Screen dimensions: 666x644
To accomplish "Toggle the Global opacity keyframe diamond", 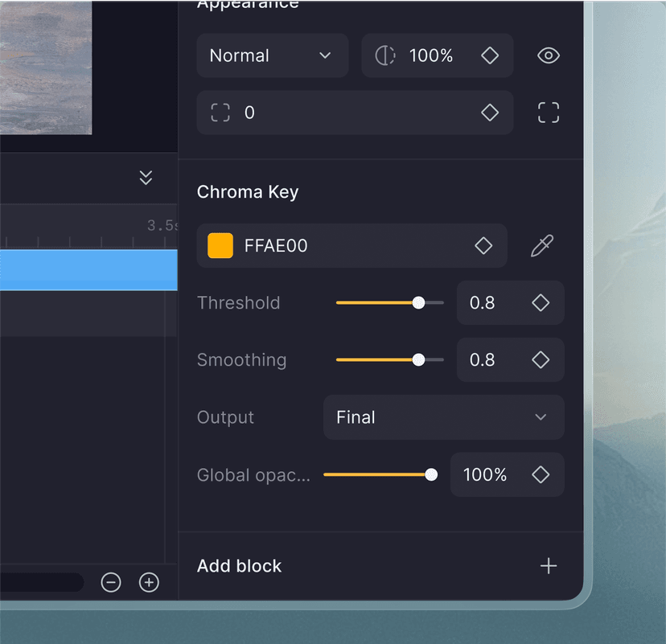I will [x=541, y=474].
